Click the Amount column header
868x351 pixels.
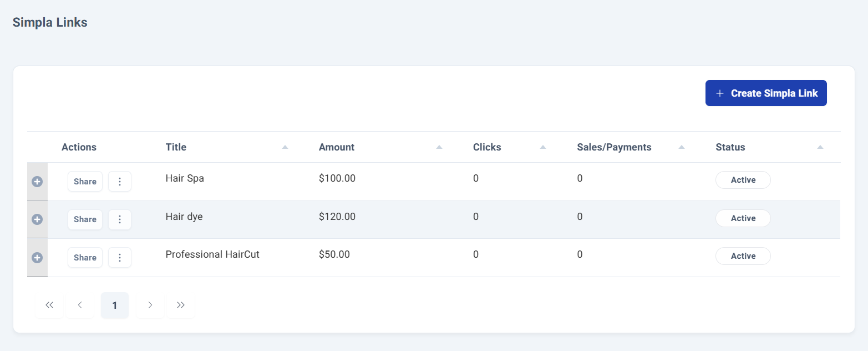pos(337,147)
